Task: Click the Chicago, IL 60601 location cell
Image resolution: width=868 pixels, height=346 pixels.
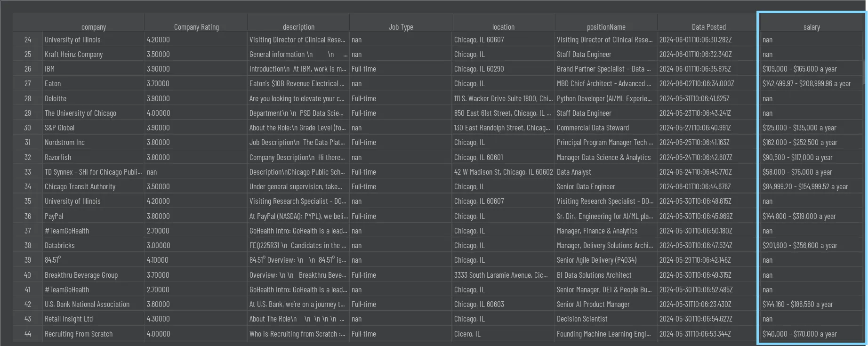Action: tap(503, 157)
